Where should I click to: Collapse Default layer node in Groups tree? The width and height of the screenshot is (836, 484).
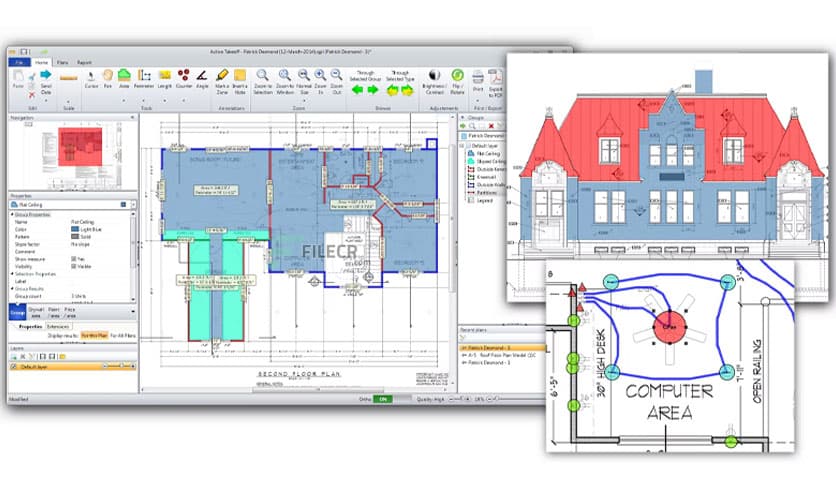click(x=463, y=146)
